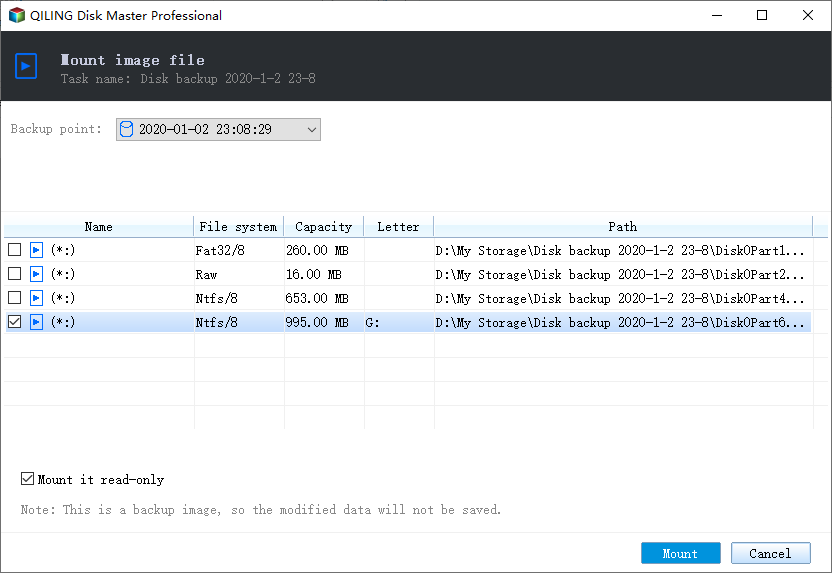The height and width of the screenshot is (573, 832).
Task: Click the Cancel button
Action: coord(770,553)
